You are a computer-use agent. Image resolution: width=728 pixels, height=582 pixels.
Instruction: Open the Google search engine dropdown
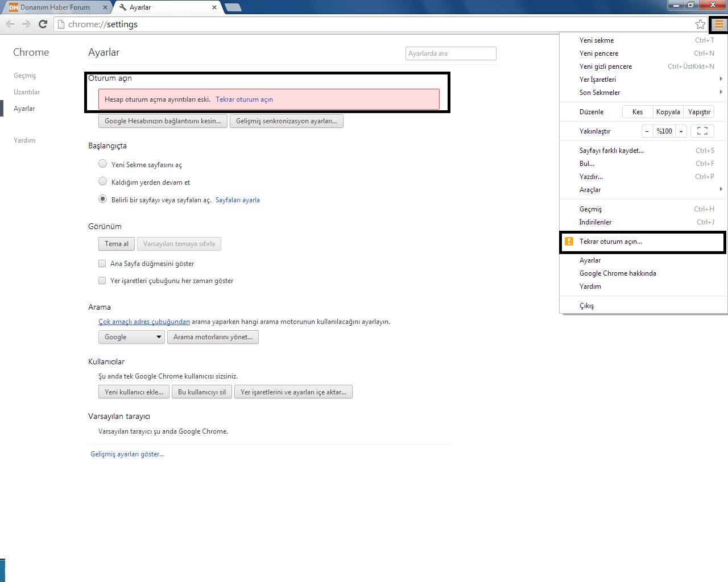[x=131, y=337]
